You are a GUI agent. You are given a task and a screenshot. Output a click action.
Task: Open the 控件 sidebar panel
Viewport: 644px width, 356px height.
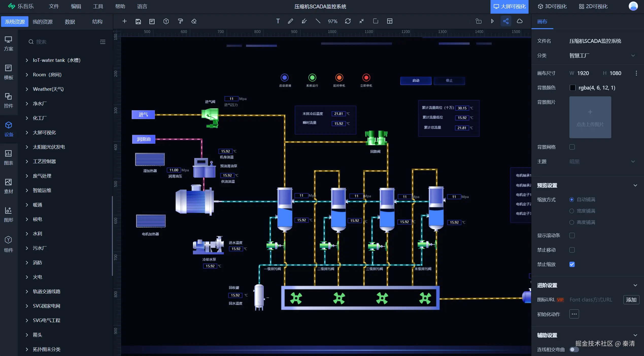9,100
